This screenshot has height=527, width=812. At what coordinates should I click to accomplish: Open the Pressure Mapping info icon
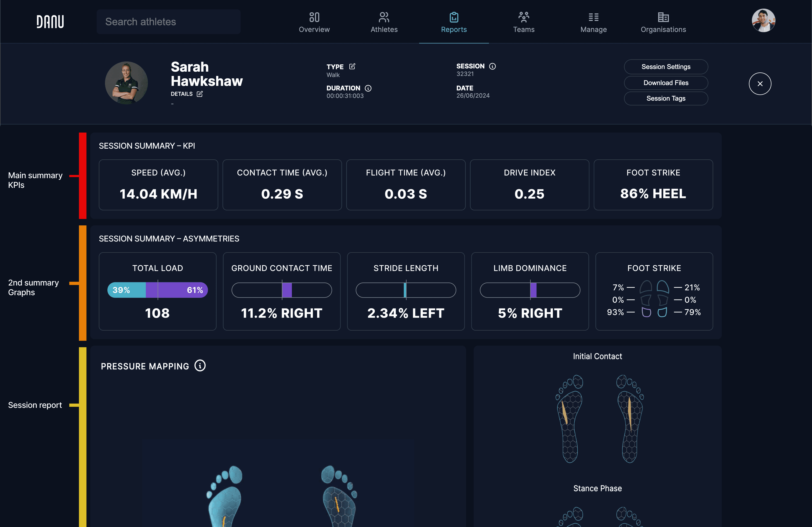click(x=200, y=366)
